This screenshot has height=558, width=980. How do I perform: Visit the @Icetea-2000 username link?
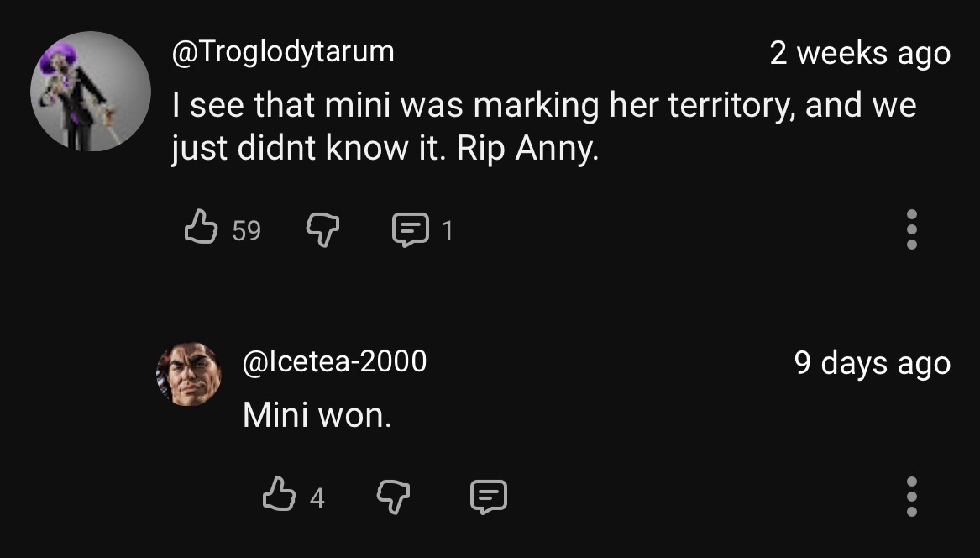coord(334,361)
